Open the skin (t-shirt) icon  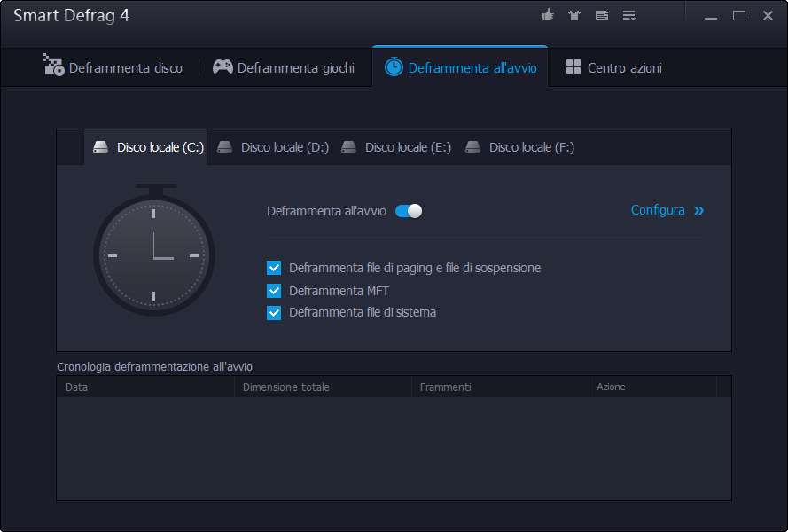[573, 15]
